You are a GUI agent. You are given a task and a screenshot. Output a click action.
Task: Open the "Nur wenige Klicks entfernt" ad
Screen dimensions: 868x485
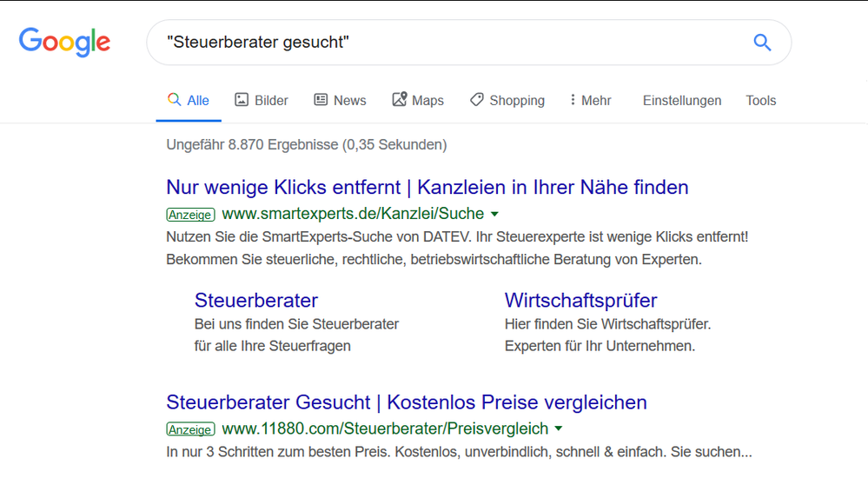click(427, 187)
